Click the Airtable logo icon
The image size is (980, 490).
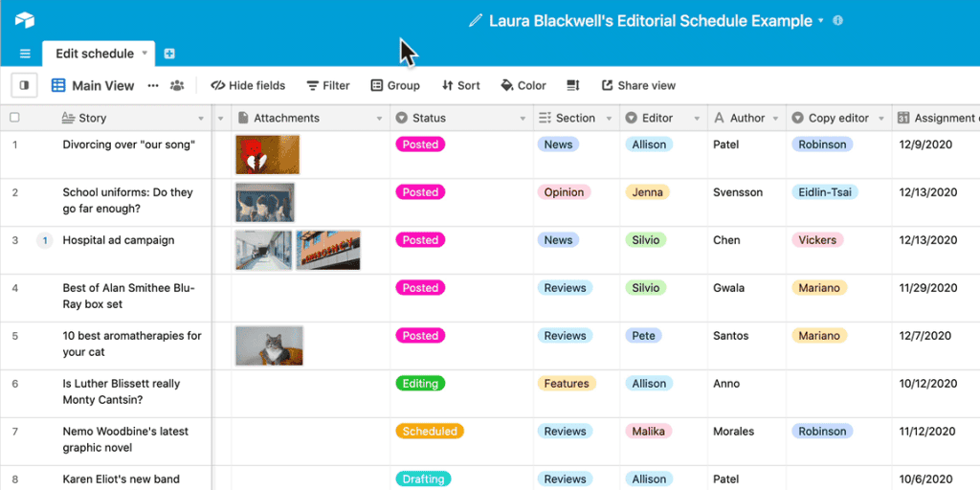(x=25, y=20)
